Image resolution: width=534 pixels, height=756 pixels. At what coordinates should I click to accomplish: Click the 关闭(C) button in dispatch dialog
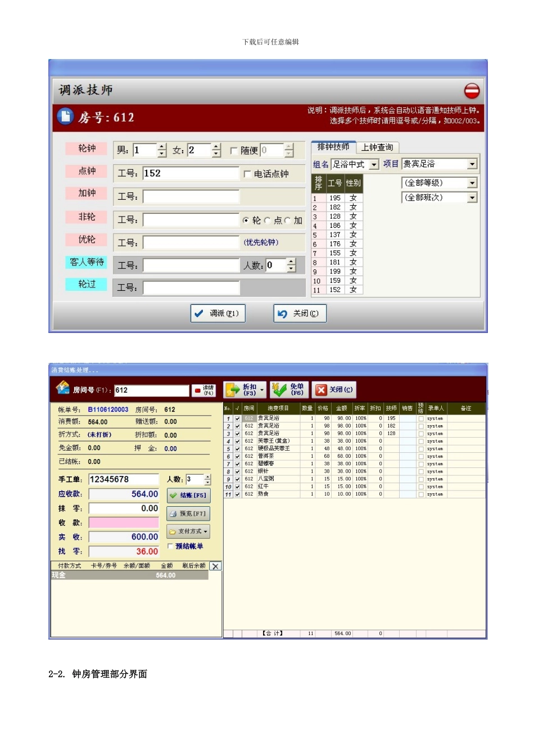click(300, 313)
